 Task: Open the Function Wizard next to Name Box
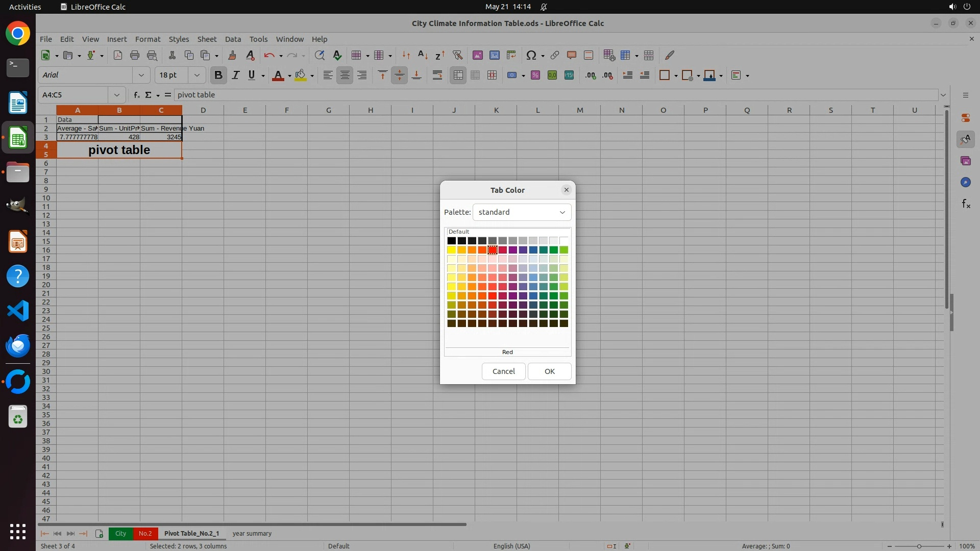click(x=136, y=95)
